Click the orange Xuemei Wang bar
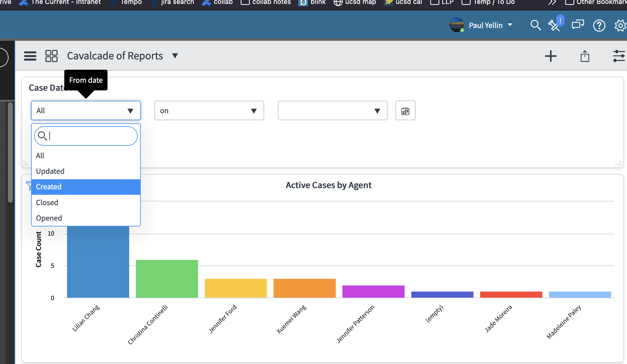 click(x=305, y=288)
